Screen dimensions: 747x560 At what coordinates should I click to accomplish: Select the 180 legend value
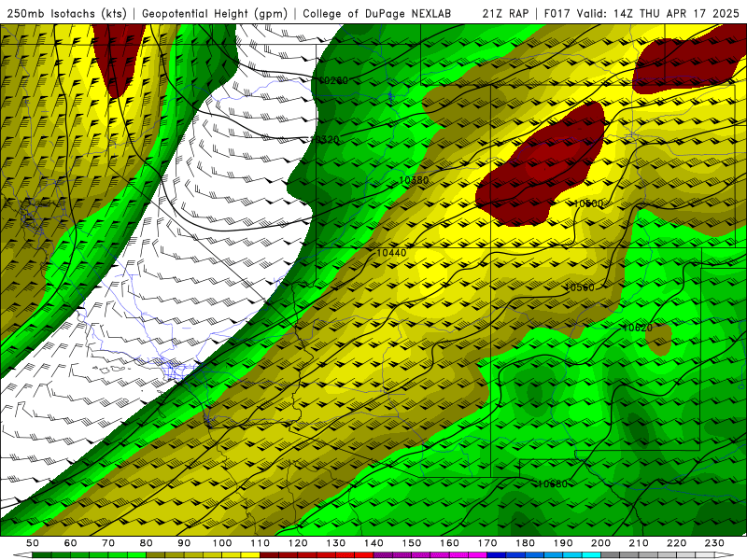pyautogui.click(x=525, y=543)
